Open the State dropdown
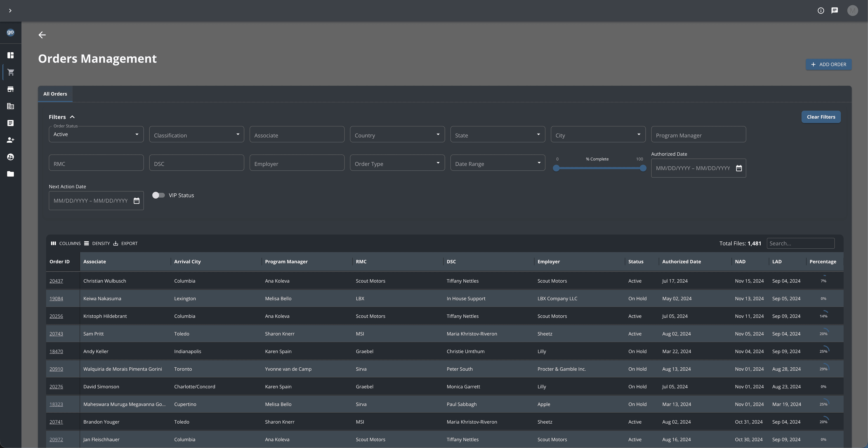Screen dimensions: 868x448 click(498, 134)
